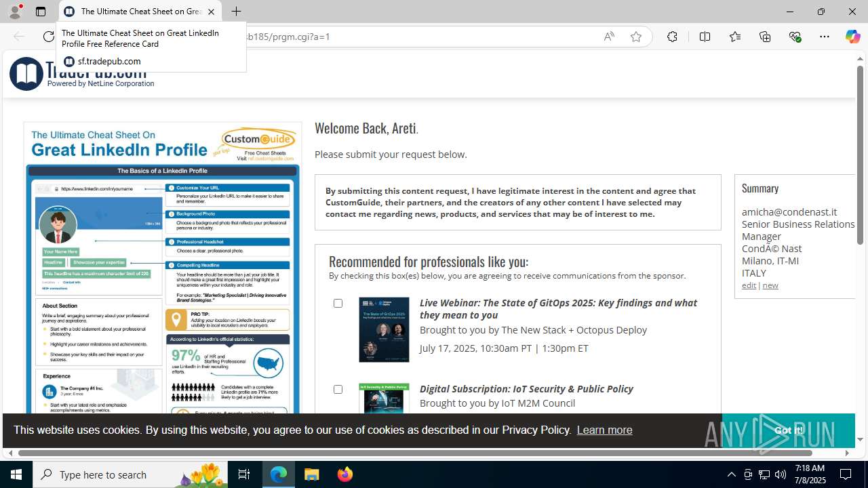Open the clock showing 7:18 AM
Viewport: 868px width, 488px height.
click(x=810, y=474)
